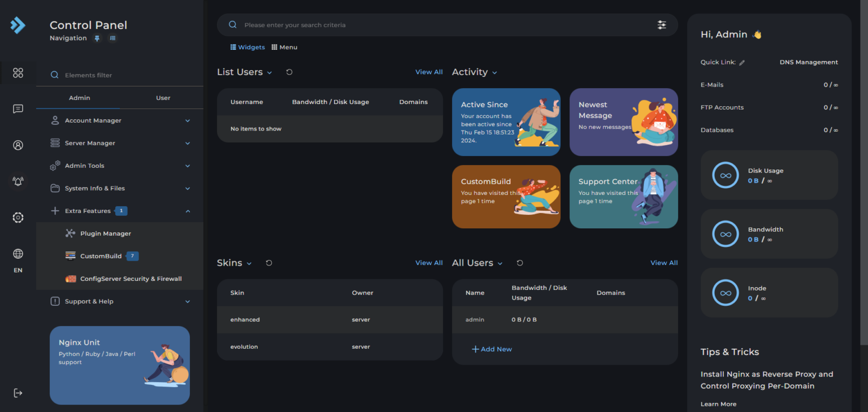Click the logout icon in left rail
This screenshot has height=412, width=868.
click(x=18, y=393)
